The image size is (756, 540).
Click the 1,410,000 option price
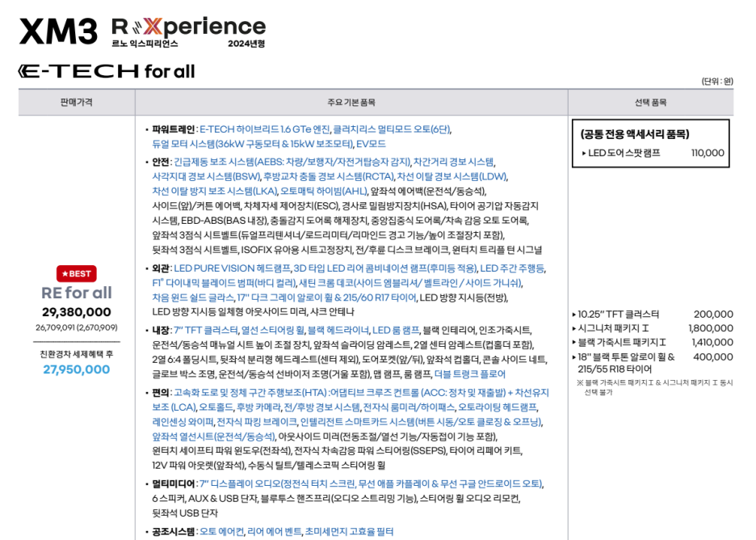coord(712,342)
